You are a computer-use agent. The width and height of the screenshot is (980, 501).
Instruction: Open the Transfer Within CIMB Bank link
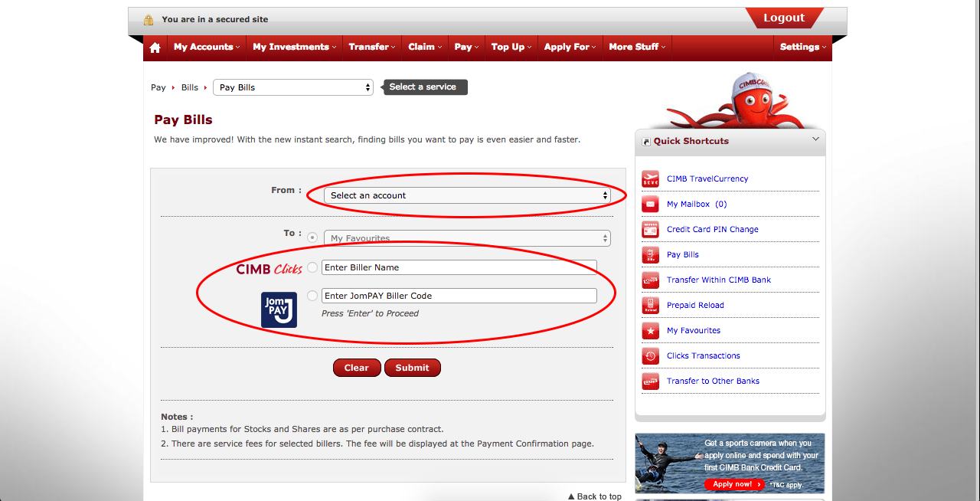tap(719, 280)
